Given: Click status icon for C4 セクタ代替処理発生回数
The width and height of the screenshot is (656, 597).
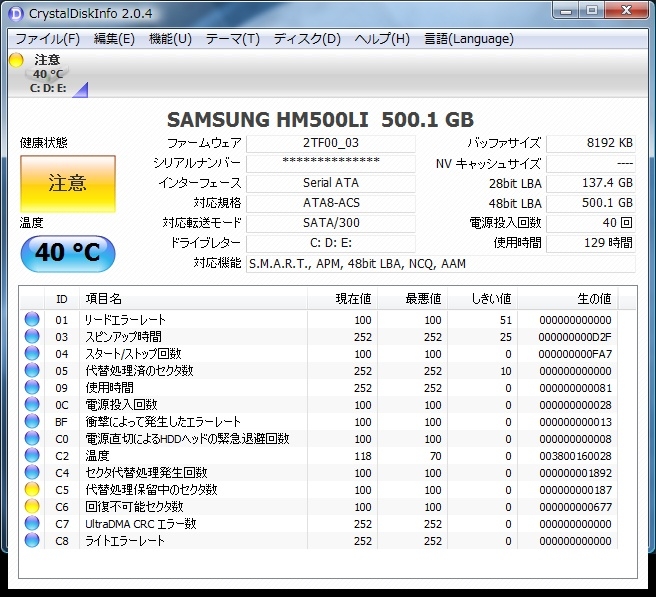Looking at the screenshot, I should pyautogui.click(x=32, y=472).
